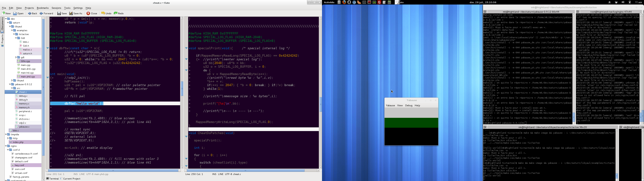Fold the dbftw function code block

click(47, 48)
